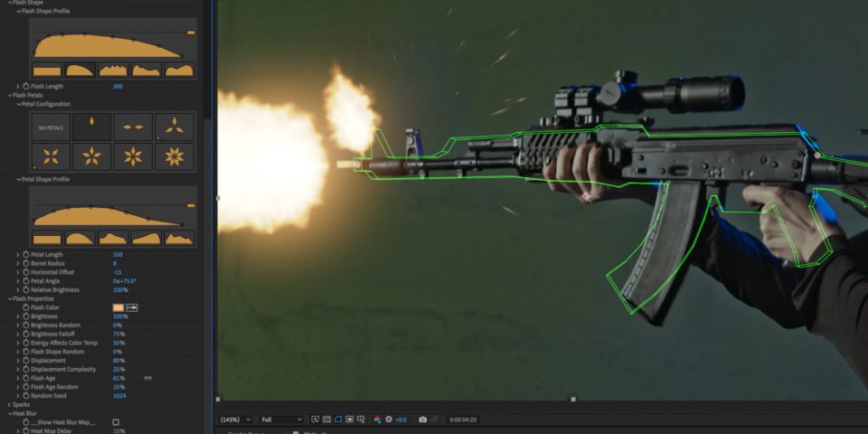Edit the Random Seed value 1024

click(119, 396)
